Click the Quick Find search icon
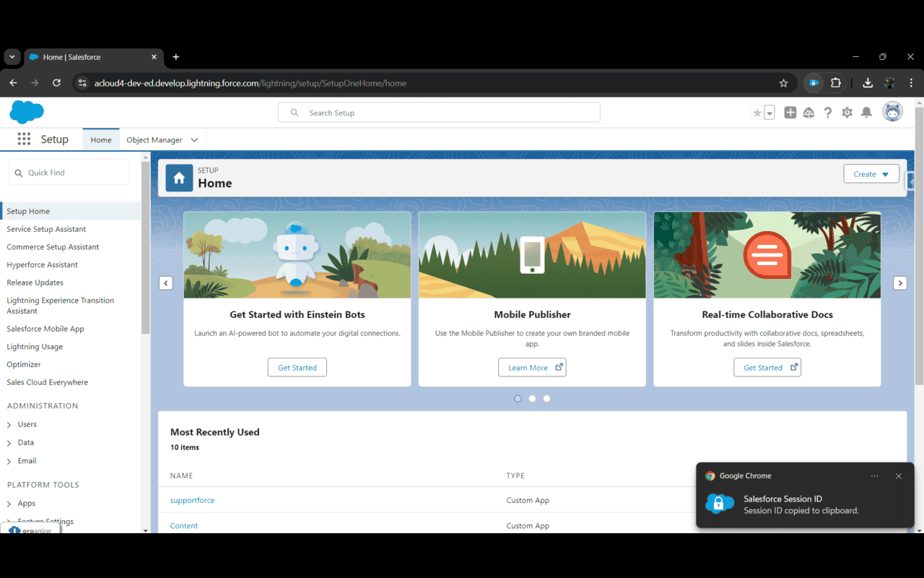 18,172
